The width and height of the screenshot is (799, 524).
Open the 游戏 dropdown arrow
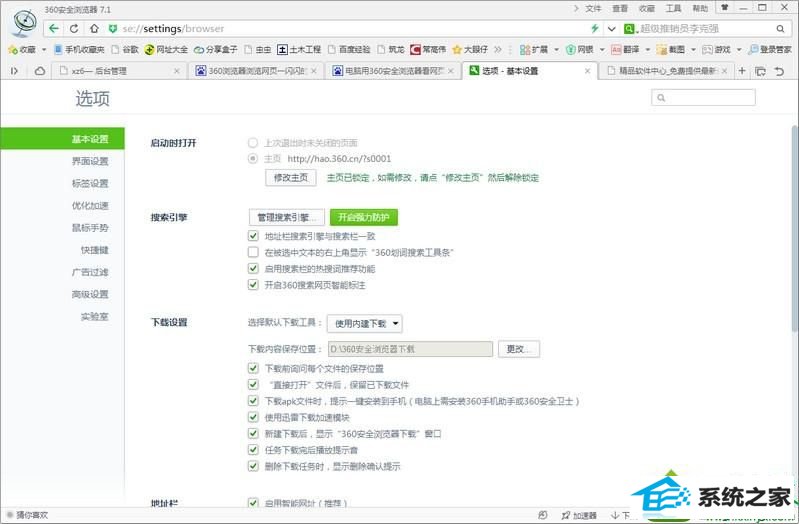[x=739, y=49]
